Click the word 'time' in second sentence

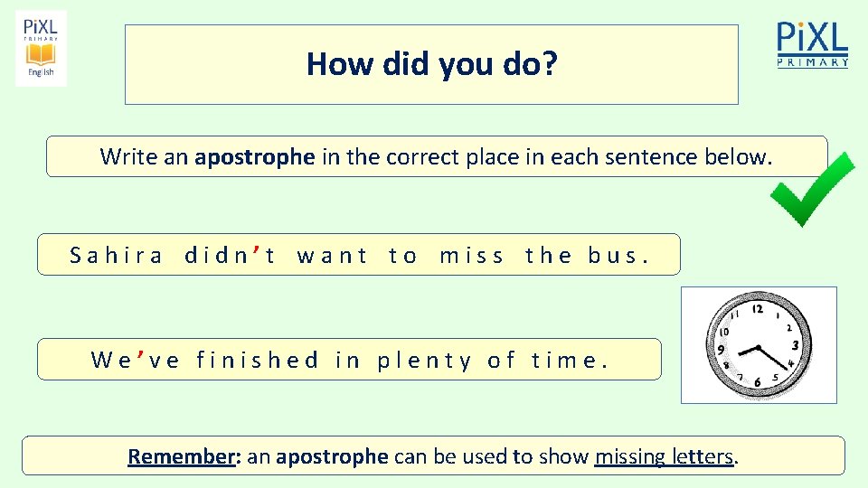pos(563,361)
